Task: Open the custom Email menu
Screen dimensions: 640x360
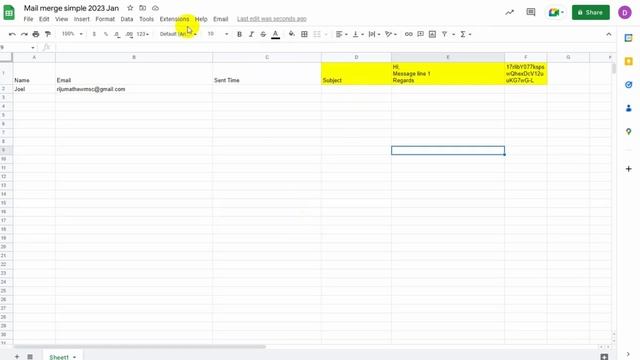Action: [x=220, y=19]
